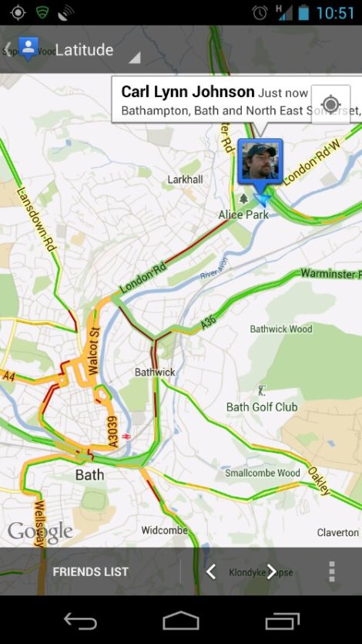This screenshot has width=362, height=644.
Task: Open Carl Lynn Johnson info bubble
Action: click(237, 99)
